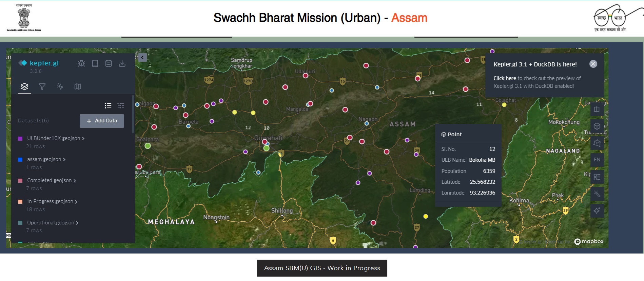
Task: Expand Operational.geojson dataset table
Action: pyautogui.click(x=77, y=223)
